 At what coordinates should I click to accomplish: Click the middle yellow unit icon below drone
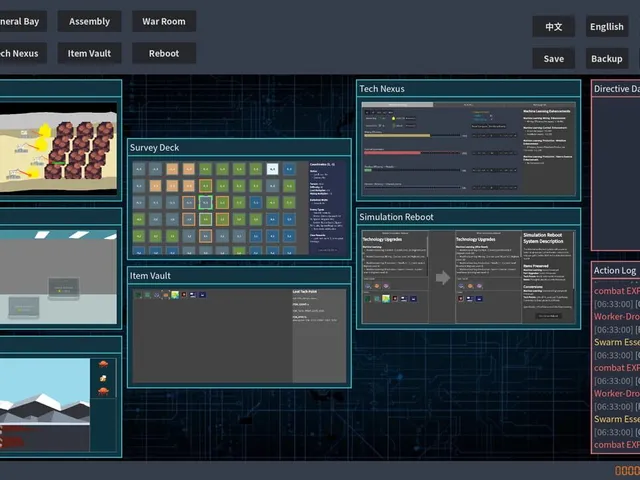coord(103,378)
